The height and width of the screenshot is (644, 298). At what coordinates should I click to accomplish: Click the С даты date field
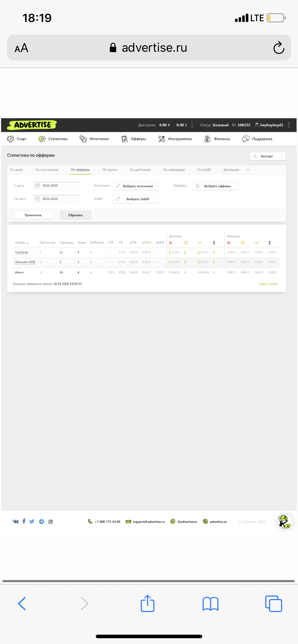[56, 185]
